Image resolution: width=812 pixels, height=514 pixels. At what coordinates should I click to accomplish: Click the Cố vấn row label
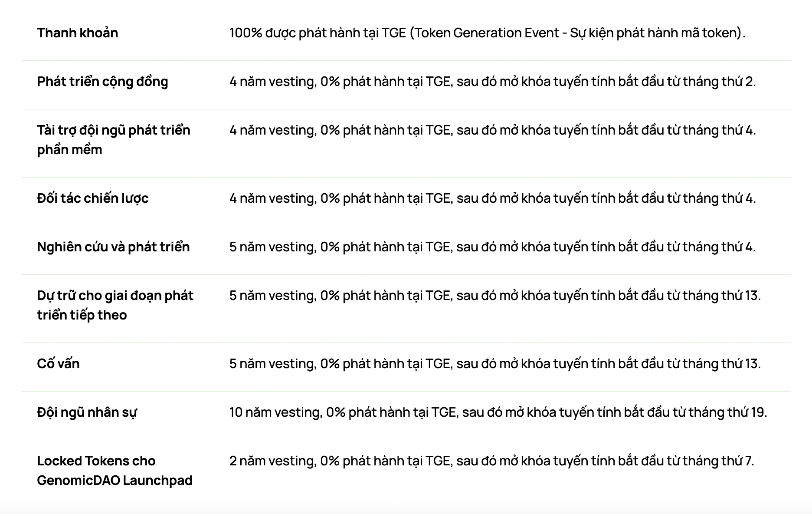click(58, 363)
